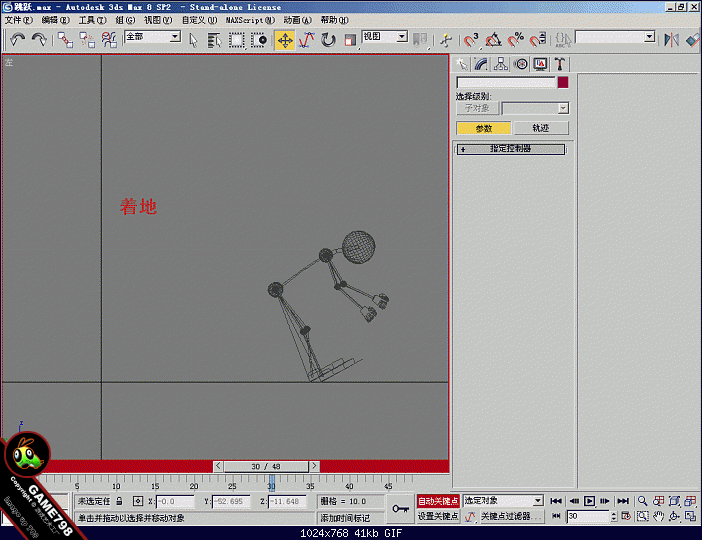Switch to the Display command panel tab
Image resolution: width=702 pixels, height=540 pixels.
[x=540, y=64]
